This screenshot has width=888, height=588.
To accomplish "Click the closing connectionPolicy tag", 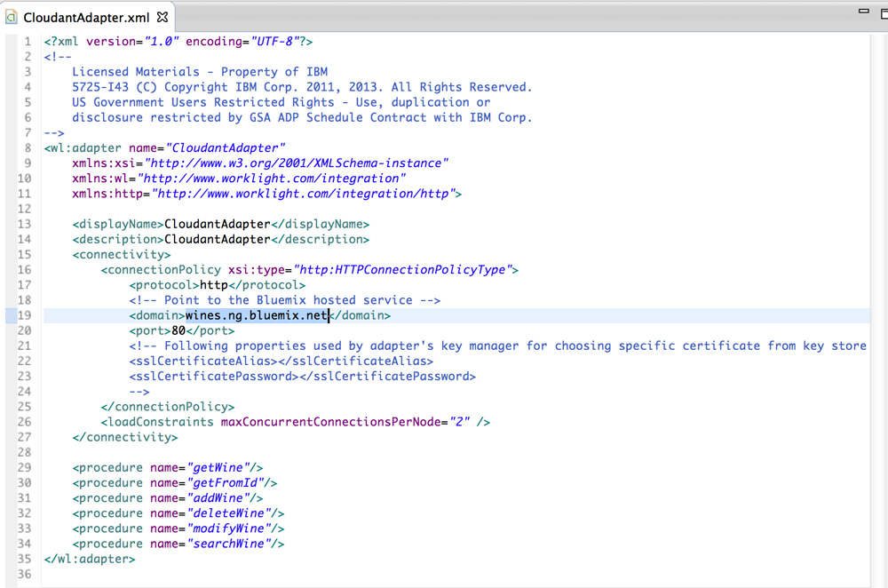I will (168, 408).
